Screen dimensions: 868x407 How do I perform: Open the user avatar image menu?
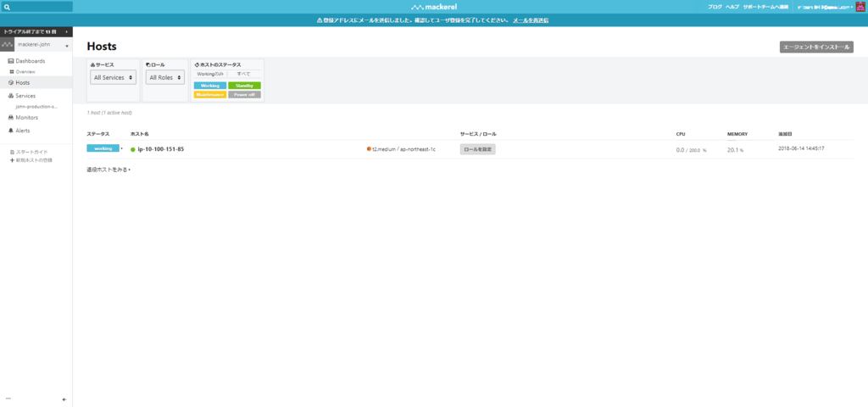(x=860, y=7)
